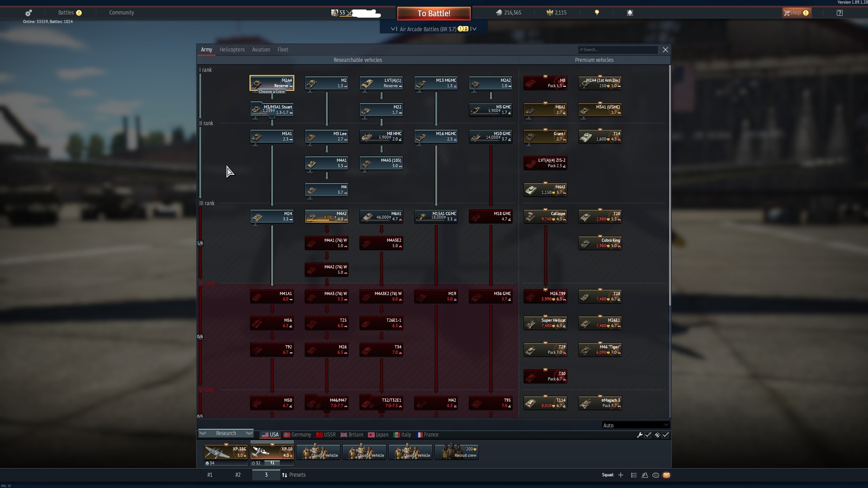The image size is (868, 488).
Task: Open the Shop
Action: (797, 13)
